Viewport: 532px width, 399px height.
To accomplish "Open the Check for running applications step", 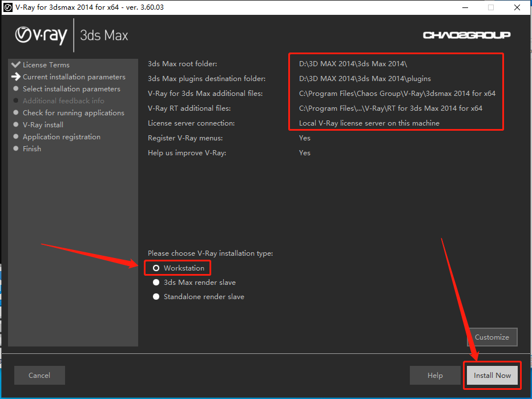I will (73, 112).
